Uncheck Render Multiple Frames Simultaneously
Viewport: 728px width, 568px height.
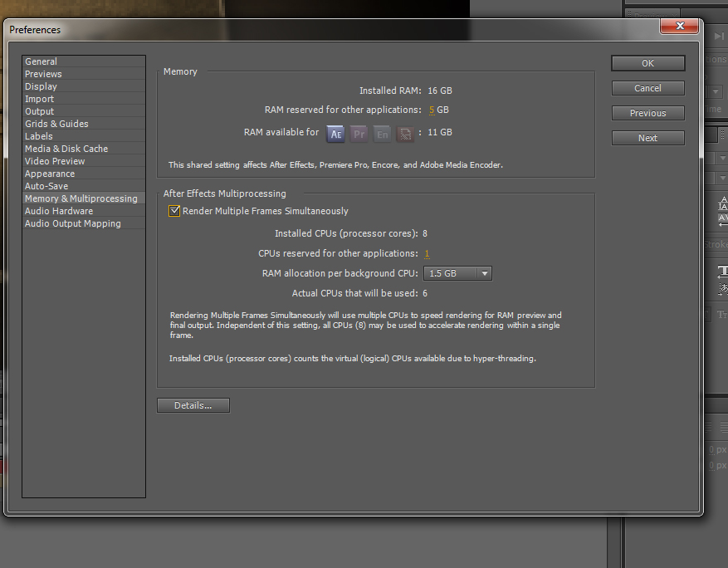tap(174, 211)
